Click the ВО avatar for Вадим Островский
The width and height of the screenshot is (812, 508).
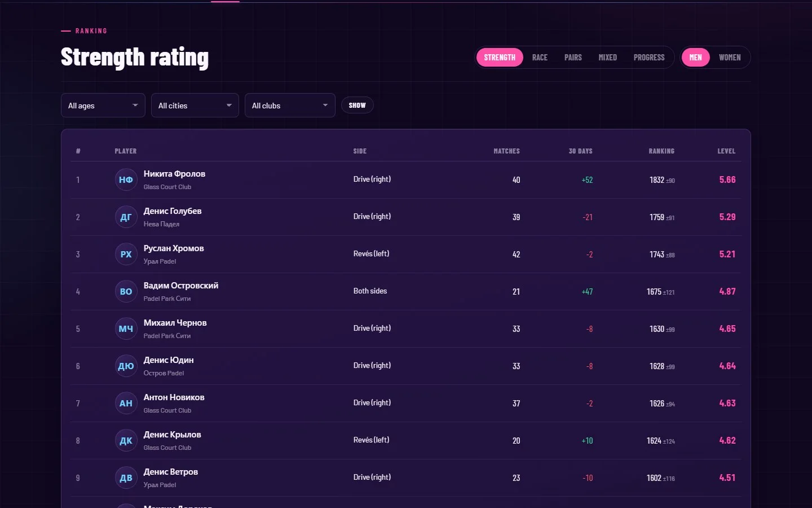pyautogui.click(x=126, y=292)
